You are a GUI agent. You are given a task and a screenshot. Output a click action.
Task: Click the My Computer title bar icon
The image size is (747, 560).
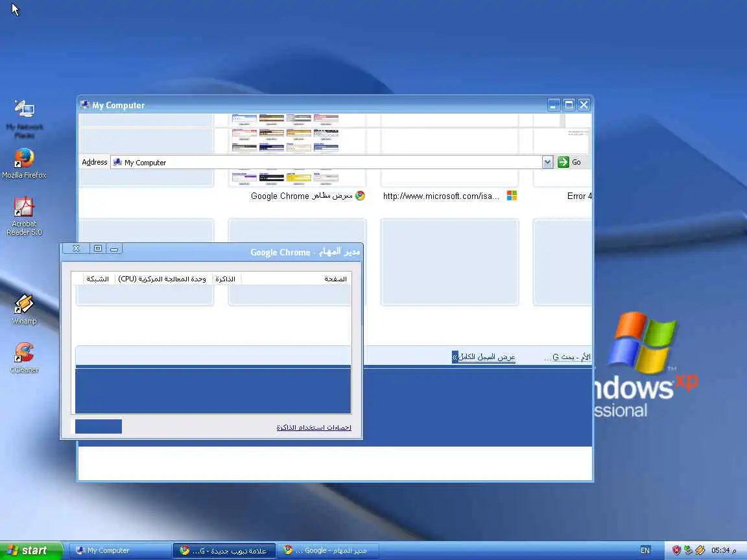pos(85,105)
